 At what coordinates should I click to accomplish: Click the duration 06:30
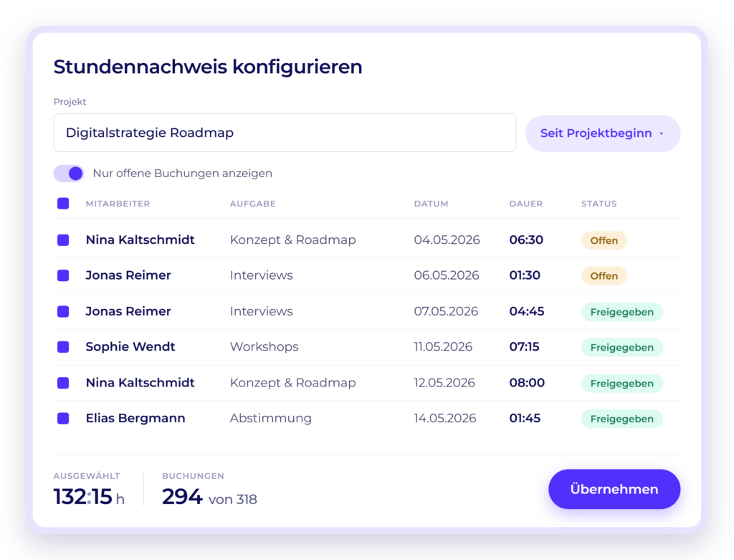(x=526, y=239)
